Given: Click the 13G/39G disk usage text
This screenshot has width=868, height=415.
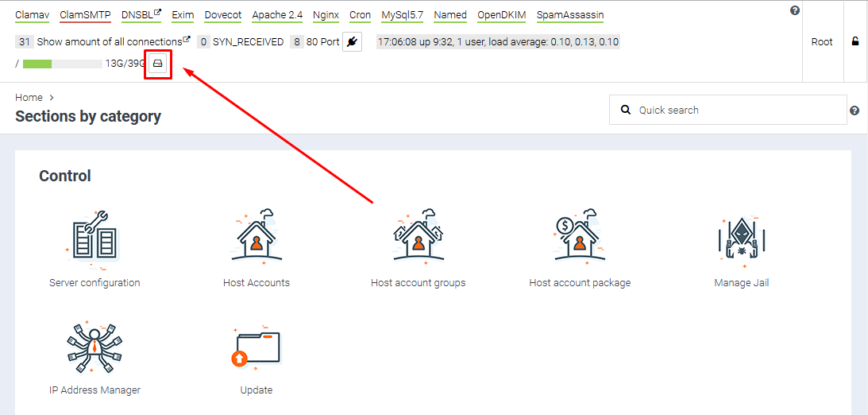Looking at the screenshot, I should 125,63.
